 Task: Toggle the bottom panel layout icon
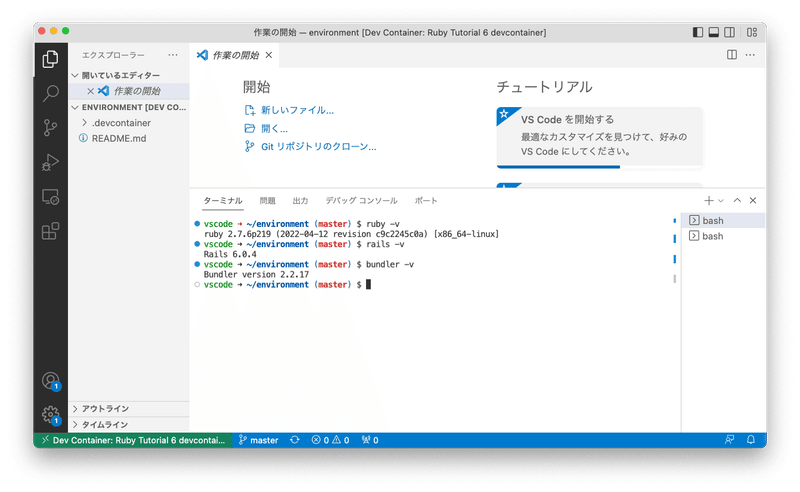(714, 32)
